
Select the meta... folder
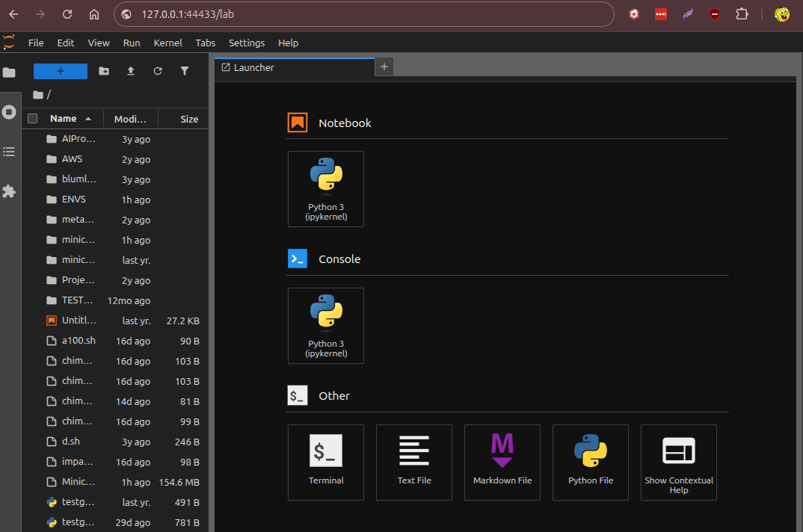(x=115, y=220)
